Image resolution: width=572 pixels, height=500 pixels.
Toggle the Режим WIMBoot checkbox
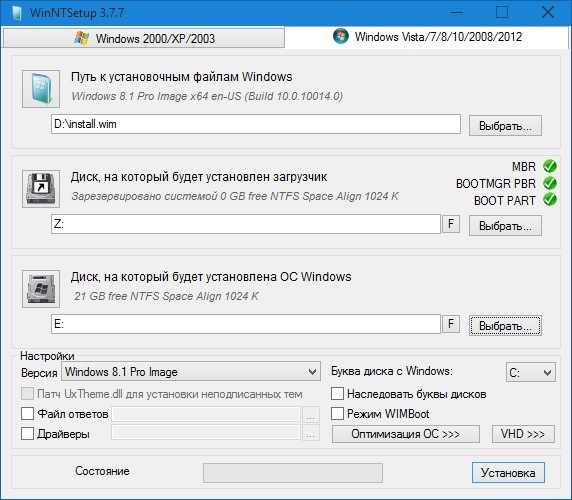[x=337, y=414]
